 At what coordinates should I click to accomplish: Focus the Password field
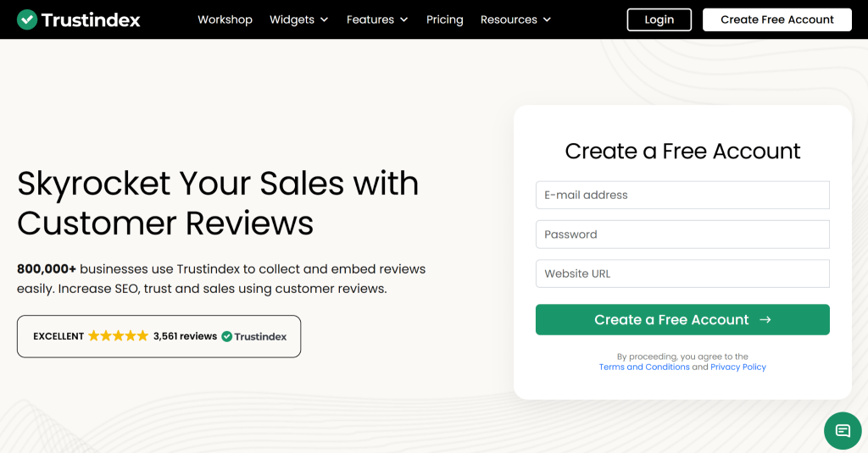pos(682,234)
